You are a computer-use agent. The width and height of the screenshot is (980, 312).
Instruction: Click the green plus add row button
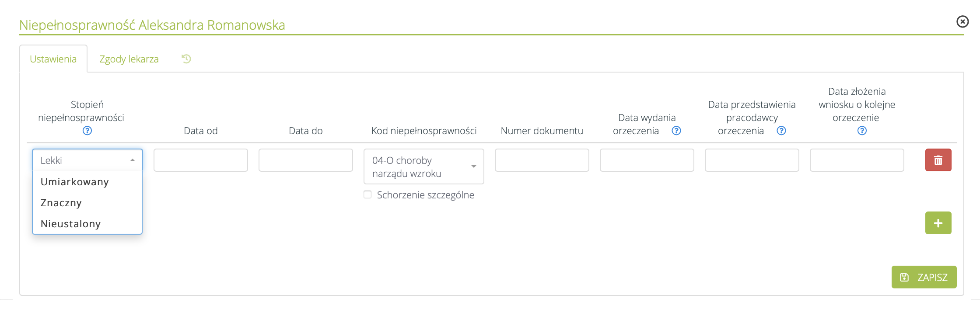coord(938,223)
